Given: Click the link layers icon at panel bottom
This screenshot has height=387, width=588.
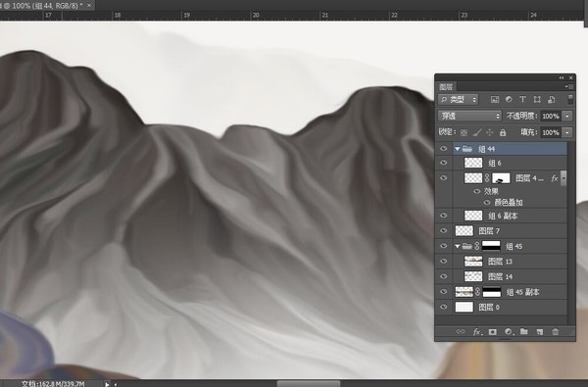Looking at the screenshot, I should pos(461,332).
